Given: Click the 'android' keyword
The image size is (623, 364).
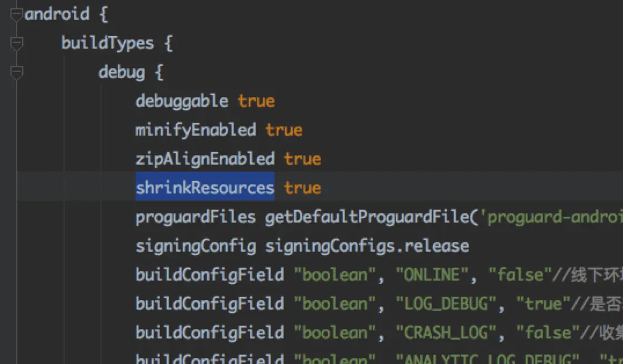Looking at the screenshot, I should 57,14.
